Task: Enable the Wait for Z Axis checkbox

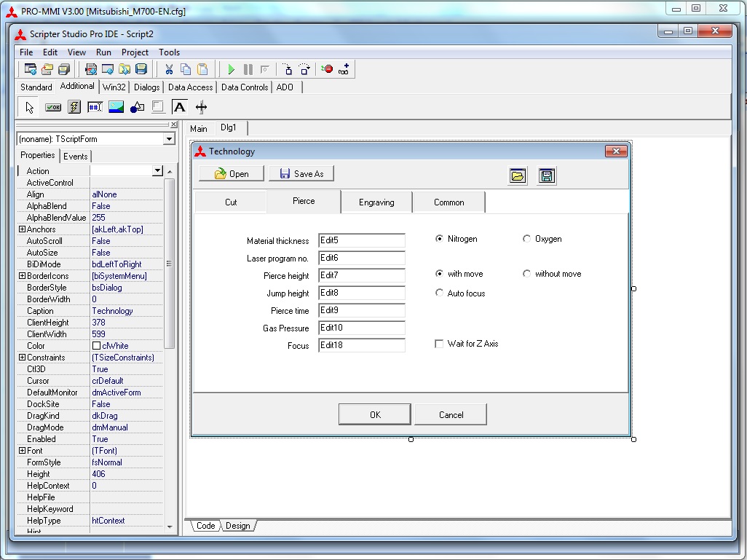Action: coord(439,344)
